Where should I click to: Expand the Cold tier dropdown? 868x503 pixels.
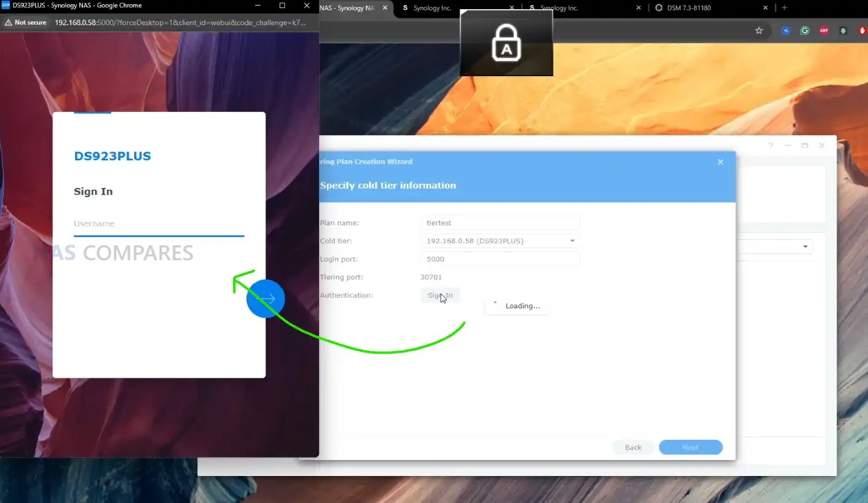(572, 241)
